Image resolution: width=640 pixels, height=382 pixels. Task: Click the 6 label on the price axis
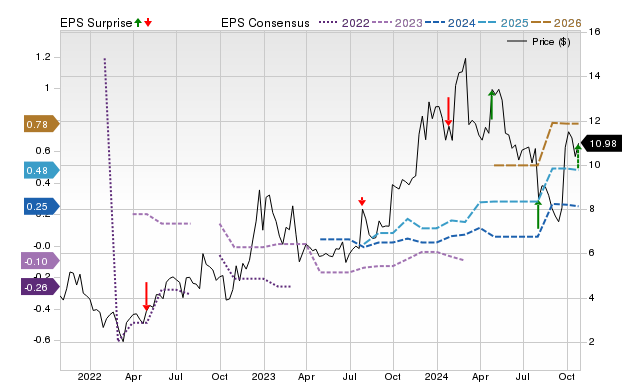pos(591,253)
